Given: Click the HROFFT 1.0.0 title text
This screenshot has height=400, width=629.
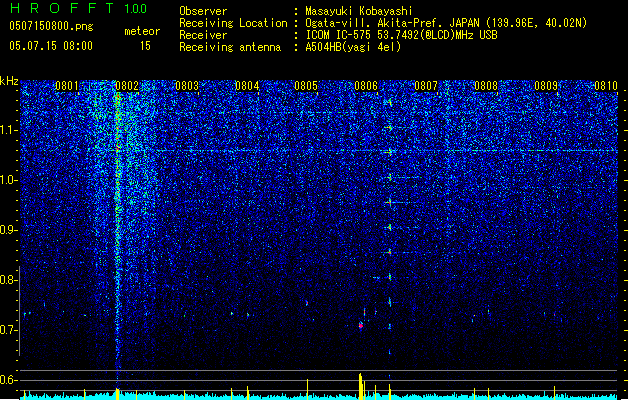Looking at the screenshot, I should point(78,8).
